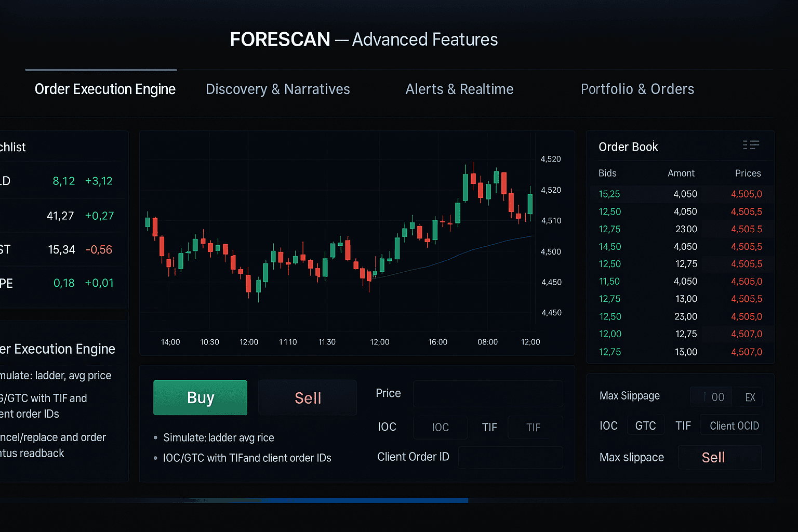Select the 8,12 value in the watchlist
Viewport: 798px width, 532px height.
pyautogui.click(x=64, y=181)
